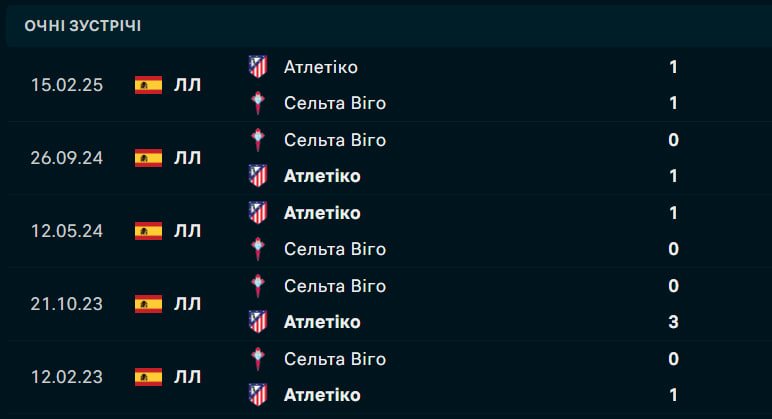Click ЛЛ league label for 12.02.23 match

click(187, 377)
